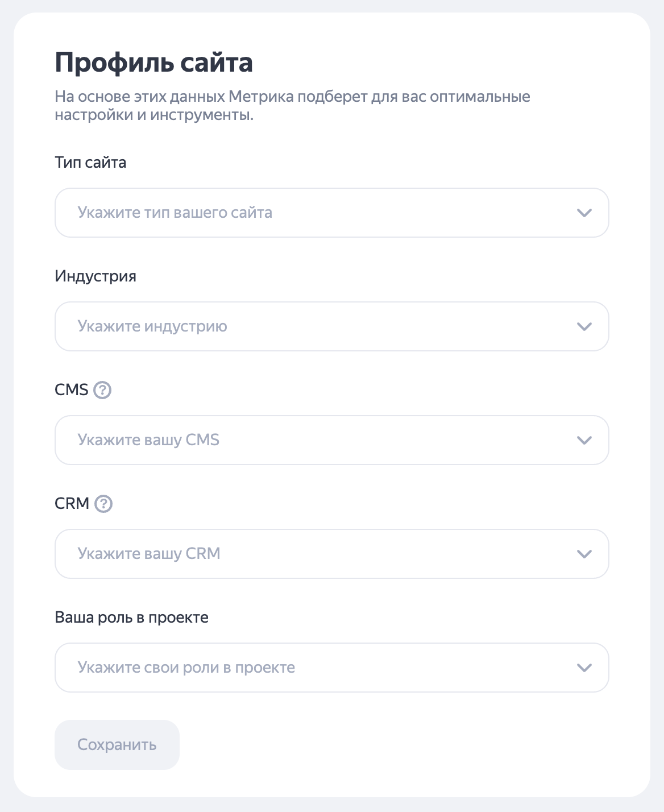This screenshot has width=664, height=812.
Task: Click the CMS help question mark icon
Action: [102, 390]
